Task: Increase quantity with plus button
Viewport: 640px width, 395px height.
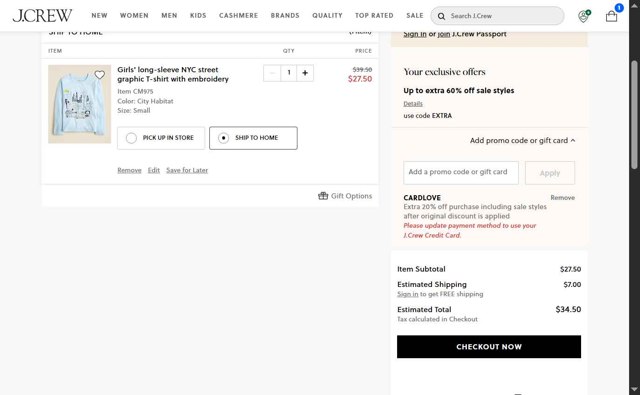Action: coord(305,73)
